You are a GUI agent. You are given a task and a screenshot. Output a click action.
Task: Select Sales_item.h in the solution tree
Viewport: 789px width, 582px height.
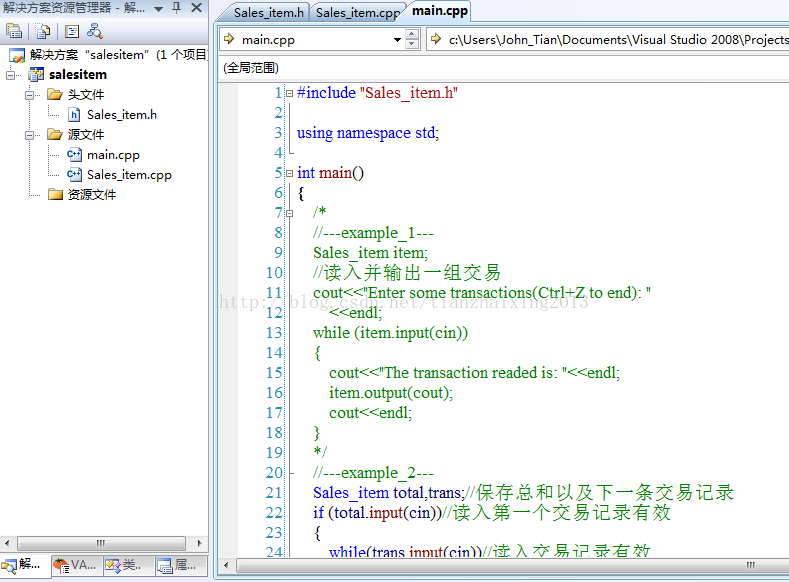pos(121,115)
